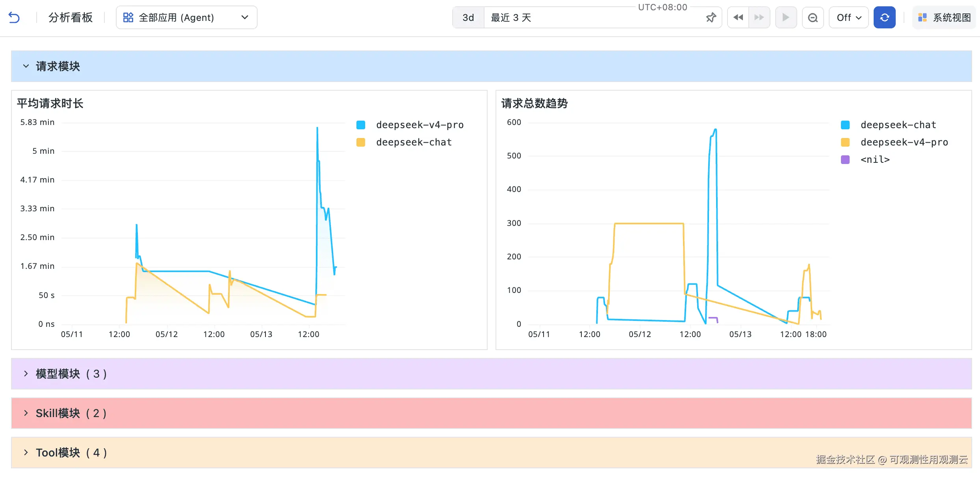This screenshot has height=477, width=980.
Task: Click the zoom out time range icon
Action: coord(813,18)
